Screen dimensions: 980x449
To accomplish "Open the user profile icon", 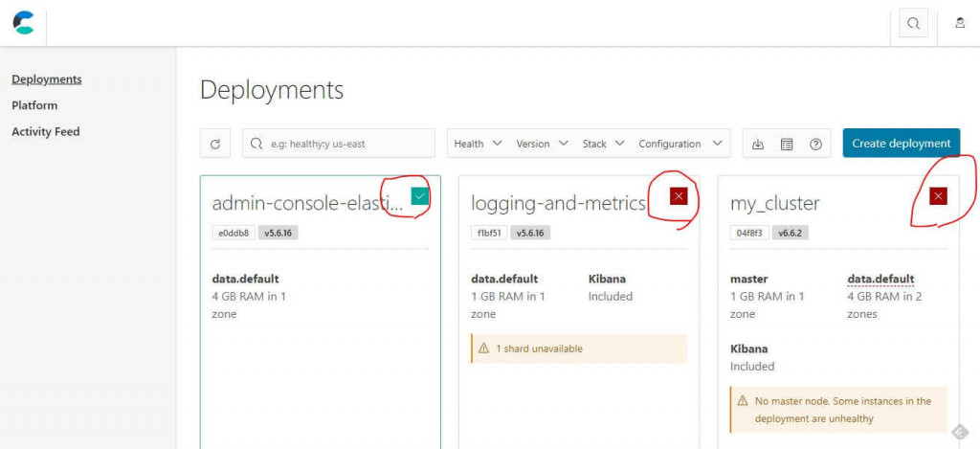I will pyautogui.click(x=960, y=23).
